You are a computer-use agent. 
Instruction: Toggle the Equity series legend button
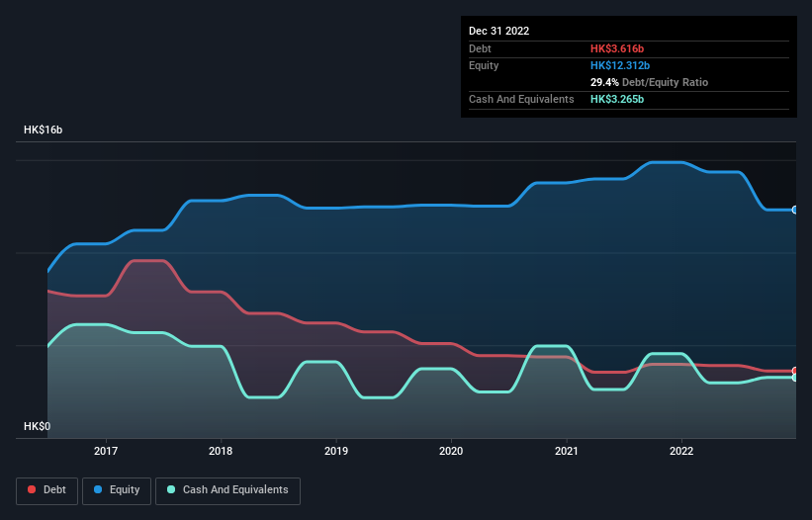pos(117,490)
